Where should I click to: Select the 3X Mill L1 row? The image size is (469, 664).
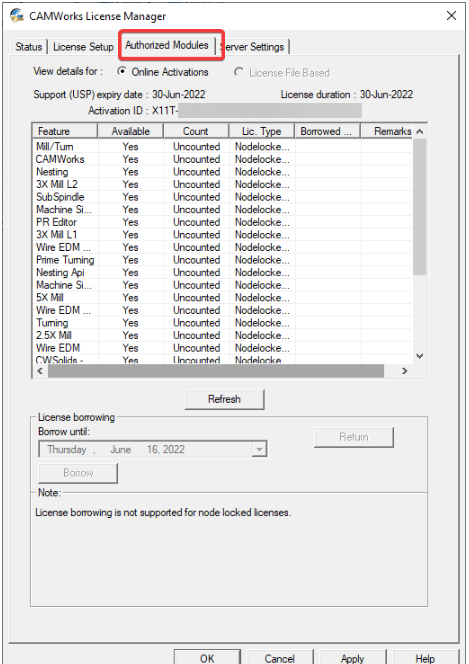coord(222,235)
